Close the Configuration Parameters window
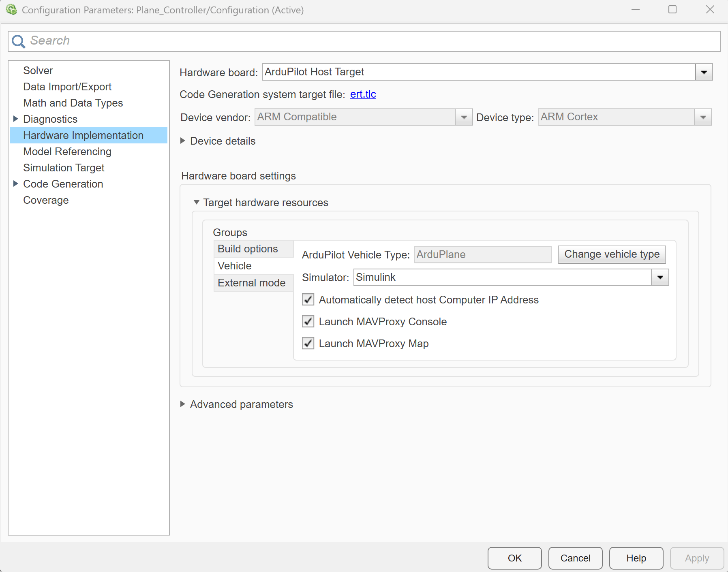This screenshot has height=572, width=728. pyautogui.click(x=710, y=10)
